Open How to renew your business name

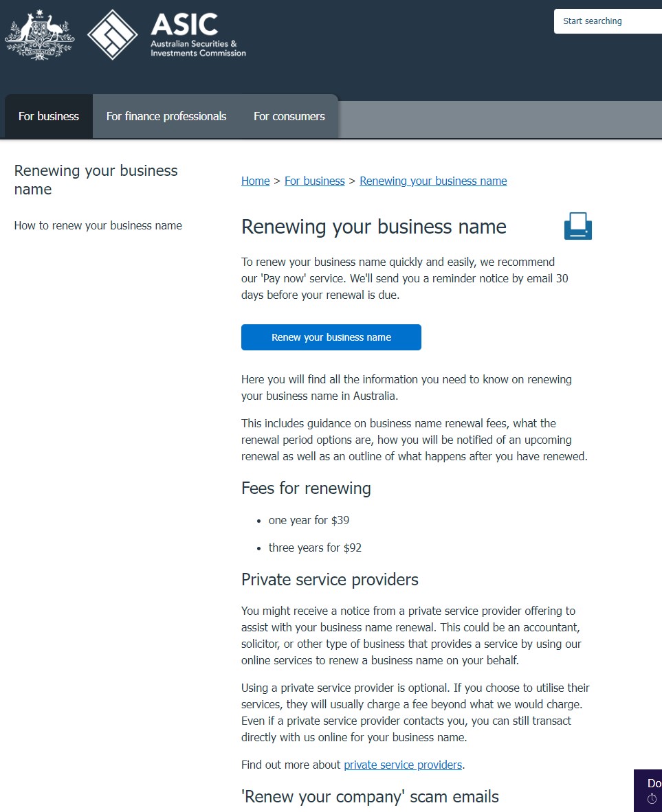tap(98, 225)
